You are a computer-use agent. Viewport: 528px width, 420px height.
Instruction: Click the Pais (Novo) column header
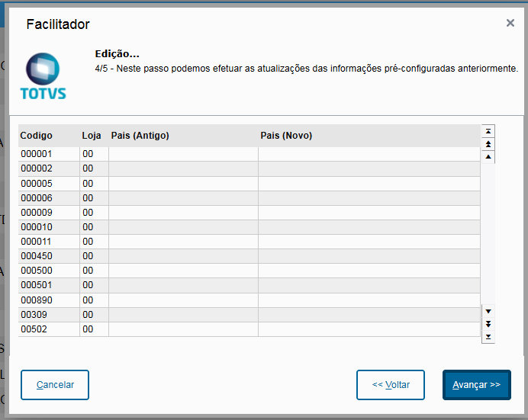pos(286,136)
